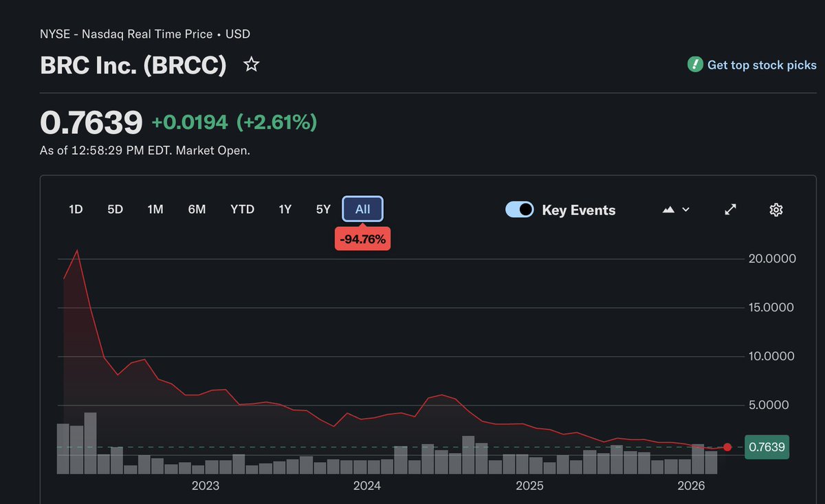
Task: Expand chart to full screen
Action: [731, 210]
